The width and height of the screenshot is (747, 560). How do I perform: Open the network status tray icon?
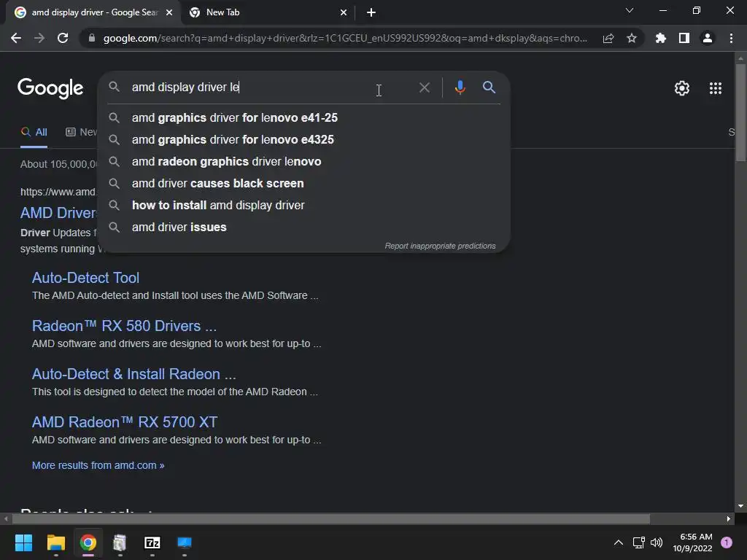pos(638,542)
